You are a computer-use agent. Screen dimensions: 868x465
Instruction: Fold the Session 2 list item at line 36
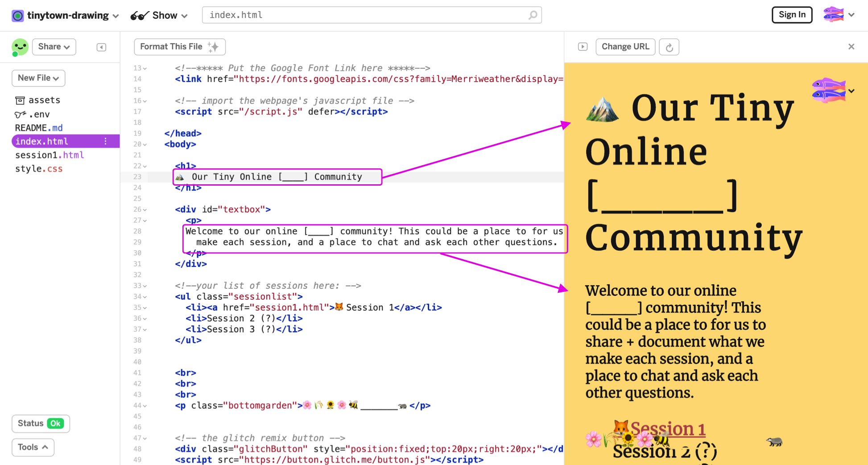pos(145,319)
